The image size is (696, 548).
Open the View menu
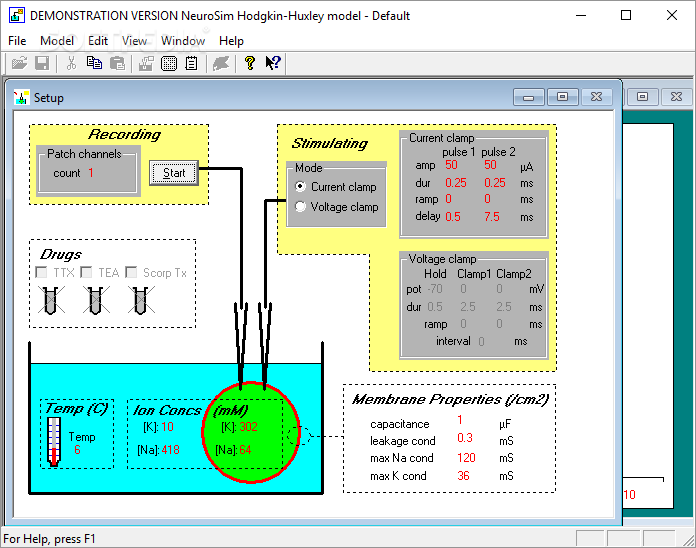click(x=134, y=41)
